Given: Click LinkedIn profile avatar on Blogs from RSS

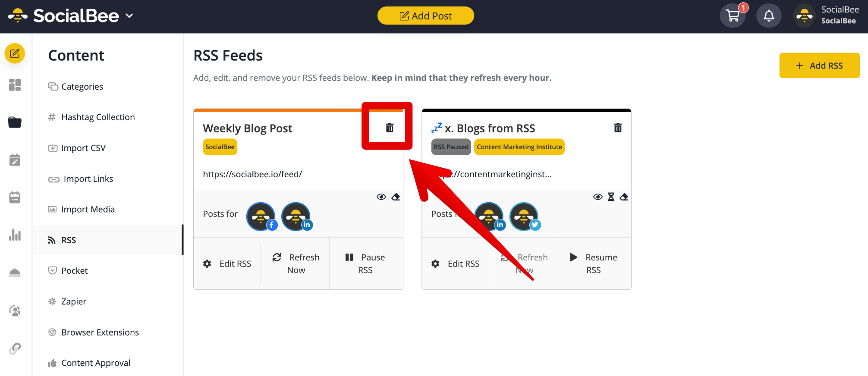Looking at the screenshot, I should pyautogui.click(x=490, y=217).
